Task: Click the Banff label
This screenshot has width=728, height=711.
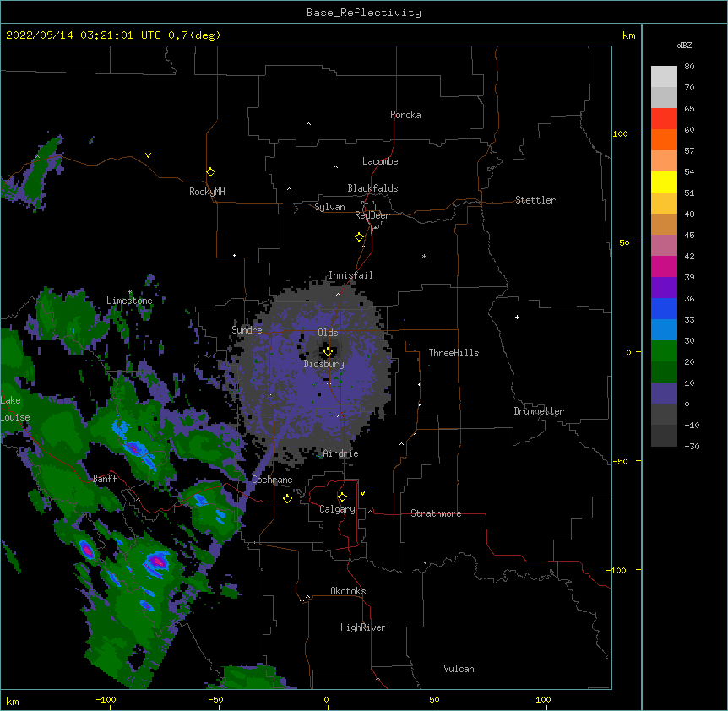Action: pos(105,479)
